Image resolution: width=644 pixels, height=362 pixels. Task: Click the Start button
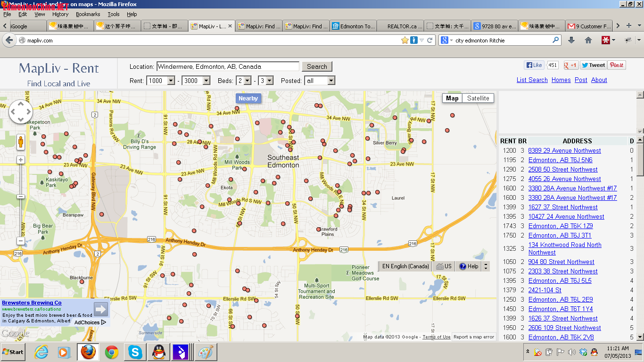13,352
